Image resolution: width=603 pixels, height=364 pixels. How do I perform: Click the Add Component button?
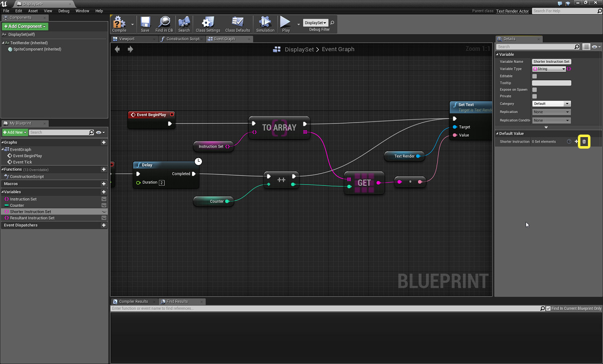(x=24, y=26)
